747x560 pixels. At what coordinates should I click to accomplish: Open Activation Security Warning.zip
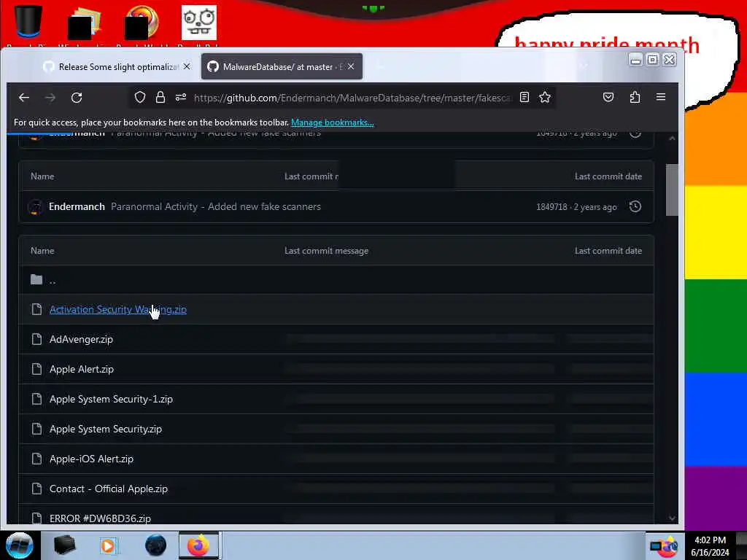(118, 309)
